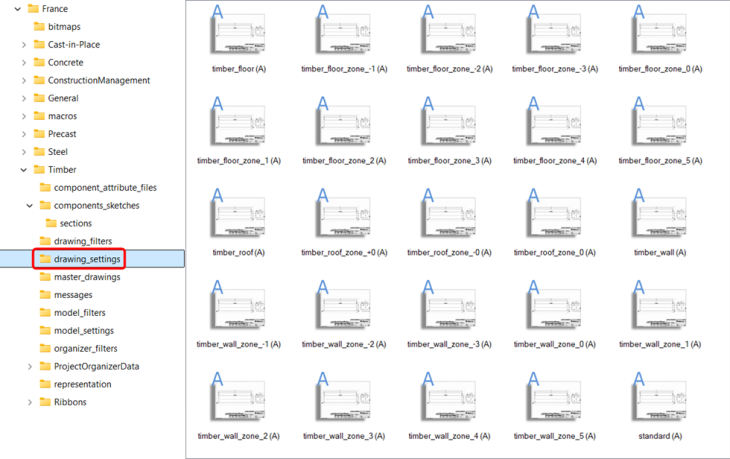Select the timber_wall_zone_0 (A) file icon
The height and width of the screenshot is (459, 730).
[x=554, y=305]
